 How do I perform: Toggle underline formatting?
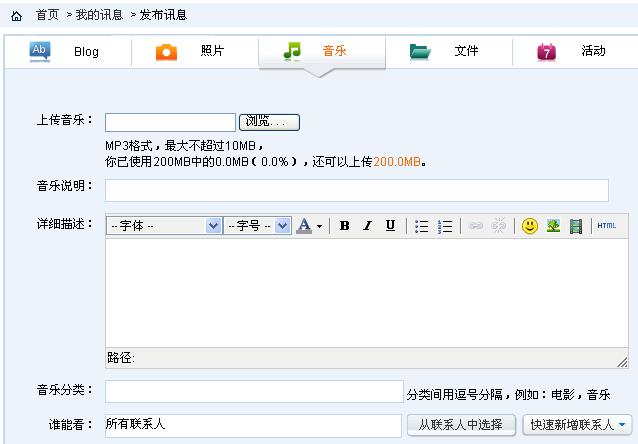pyautogui.click(x=390, y=225)
